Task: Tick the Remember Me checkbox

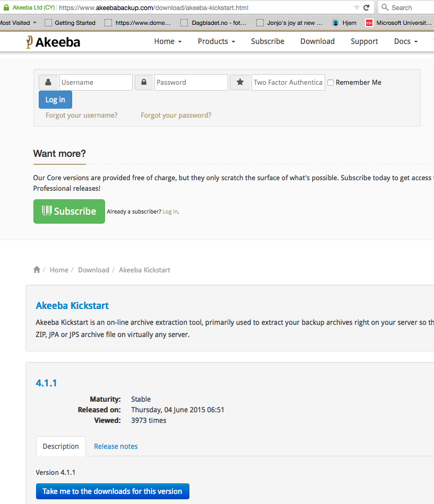Action: point(331,83)
